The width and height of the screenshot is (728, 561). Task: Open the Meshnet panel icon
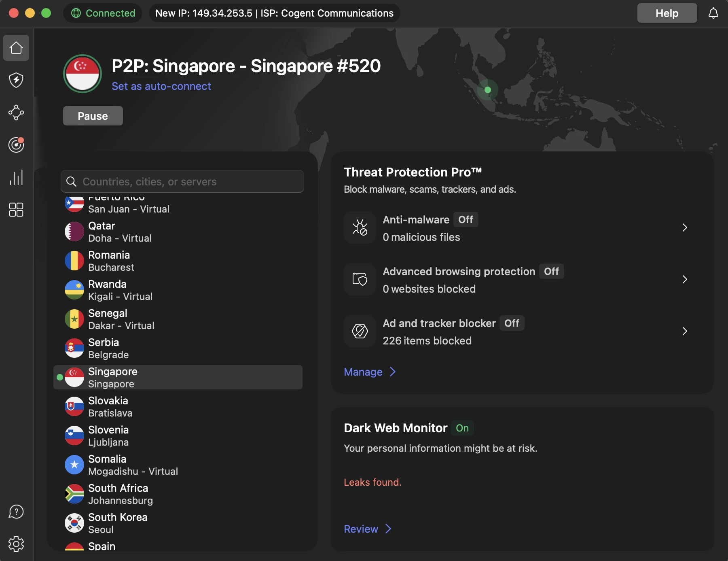[x=16, y=113]
